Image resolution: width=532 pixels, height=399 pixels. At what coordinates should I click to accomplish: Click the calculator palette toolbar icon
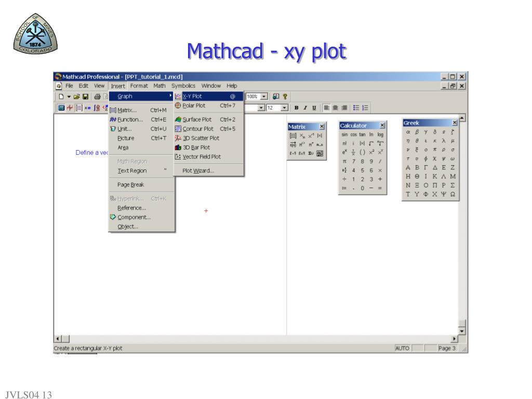click(x=61, y=108)
